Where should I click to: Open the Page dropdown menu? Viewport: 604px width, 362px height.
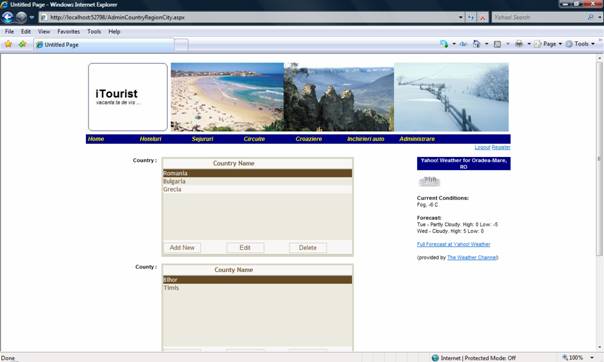point(549,44)
